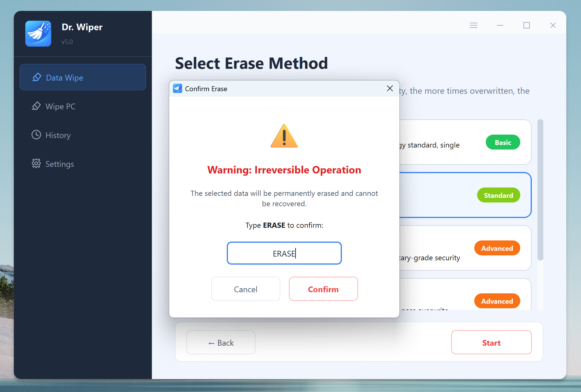Open the History clock icon

[36, 135]
